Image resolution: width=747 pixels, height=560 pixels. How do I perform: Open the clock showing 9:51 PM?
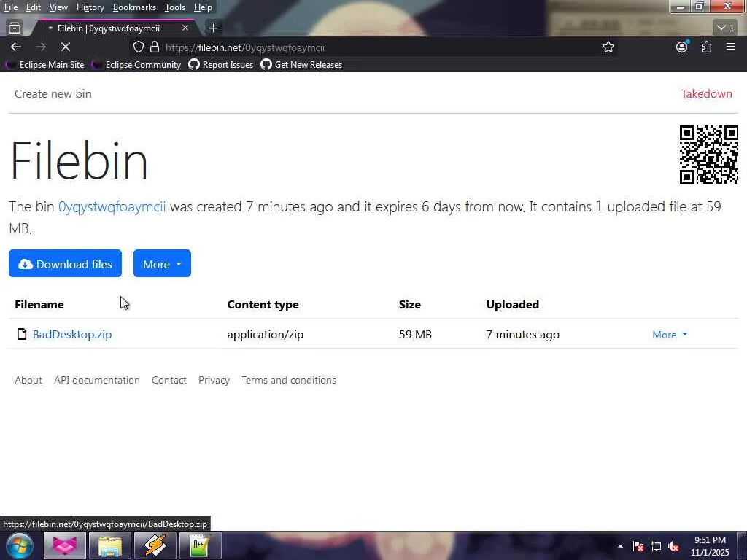710,546
